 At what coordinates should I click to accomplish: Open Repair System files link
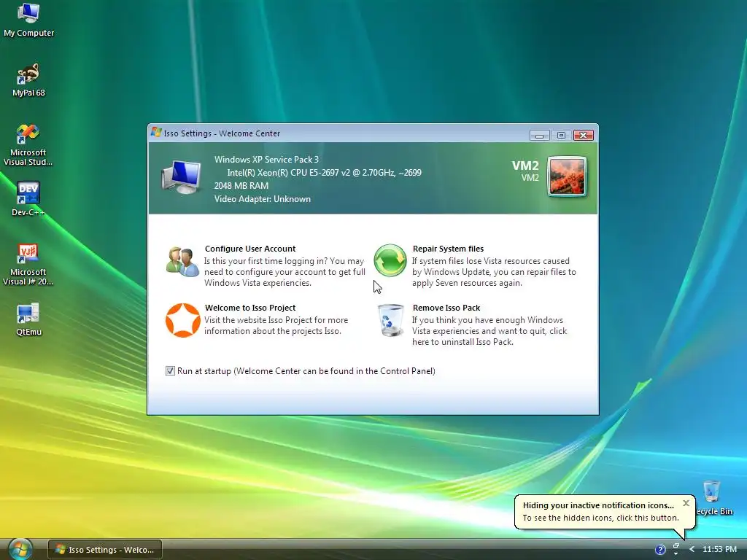[x=448, y=249]
